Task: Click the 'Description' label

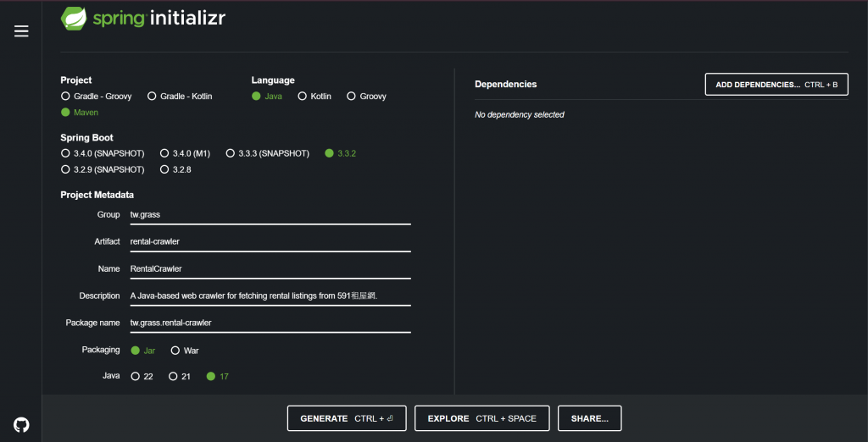Action: [x=100, y=296]
